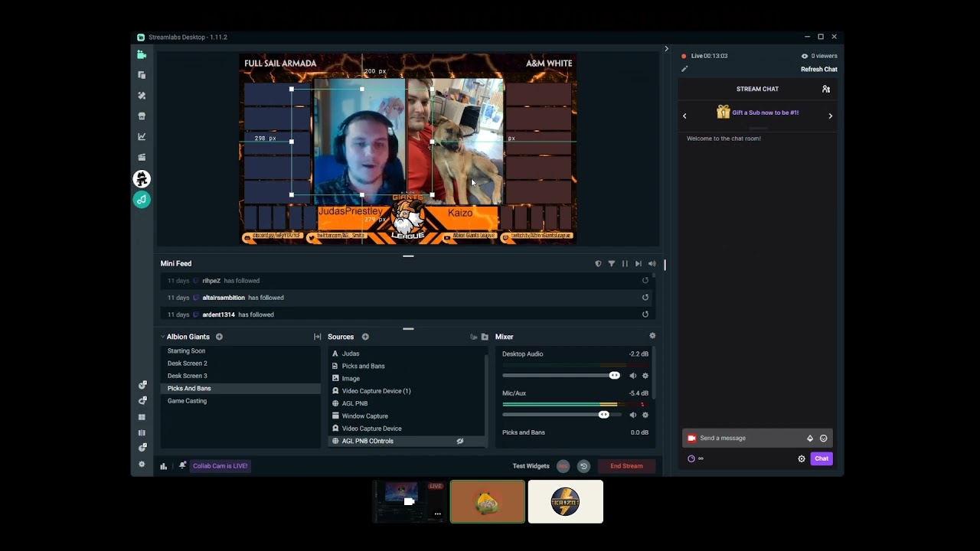Open the chat users list icon
The image size is (980, 551).
tap(826, 90)
